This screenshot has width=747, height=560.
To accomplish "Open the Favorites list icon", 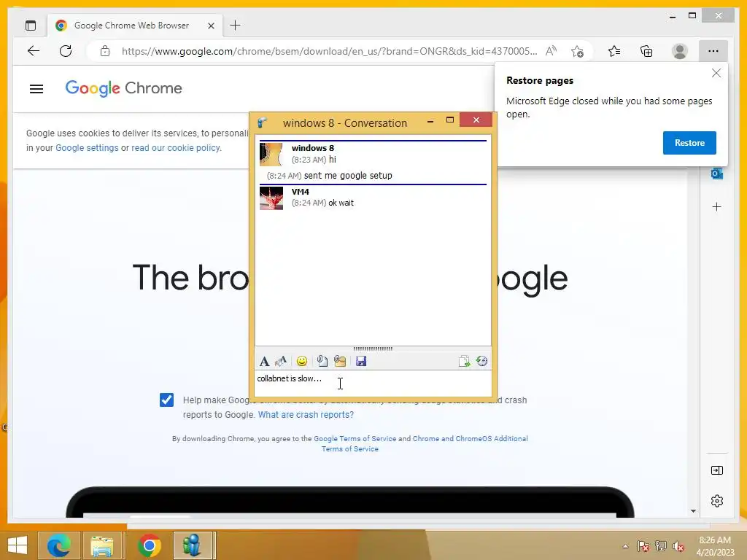I will point(614,51).
